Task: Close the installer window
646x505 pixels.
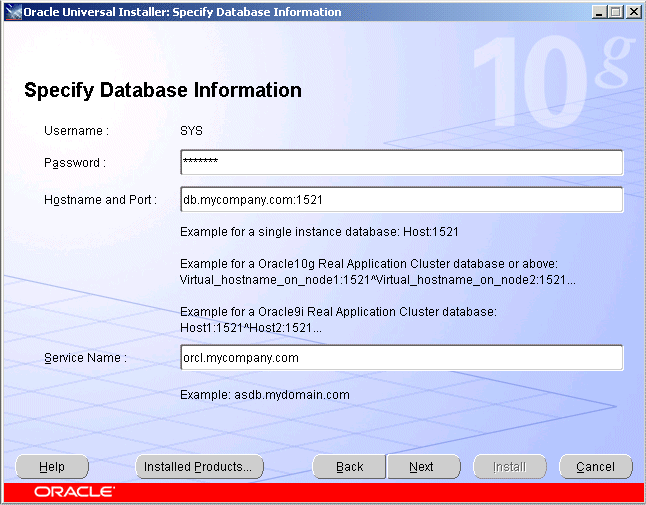Action: coord(633,12)
